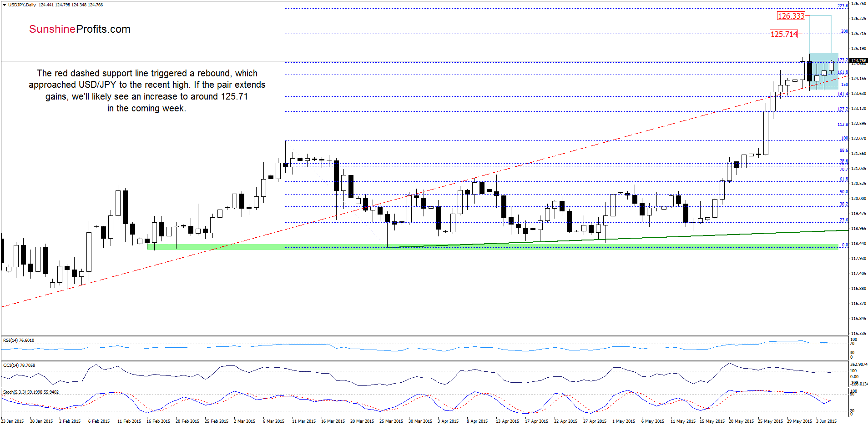This screenshot has height=425, width=868.
Task: Click the 29 May 2015 date label
Action: (799, 421)
